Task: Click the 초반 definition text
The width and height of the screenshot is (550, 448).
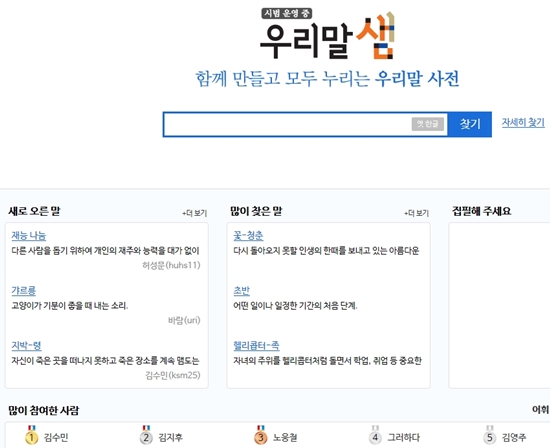Action: [295, 306]
